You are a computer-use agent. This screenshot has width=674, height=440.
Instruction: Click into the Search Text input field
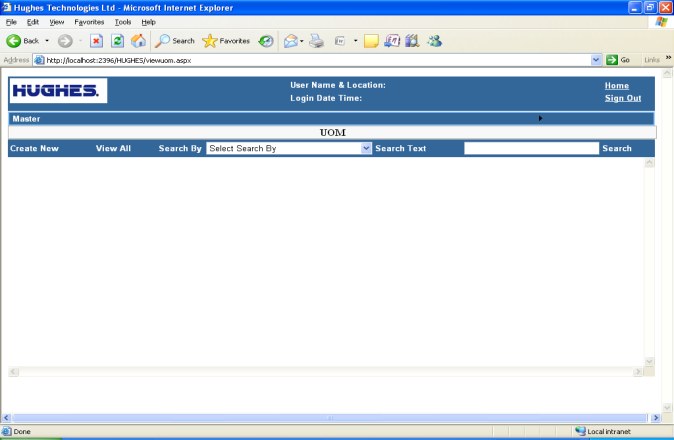click(530, 148)
